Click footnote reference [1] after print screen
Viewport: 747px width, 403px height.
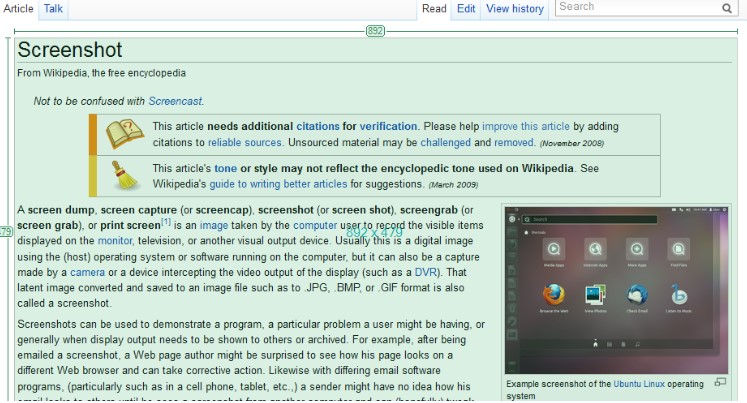[165, 222]
